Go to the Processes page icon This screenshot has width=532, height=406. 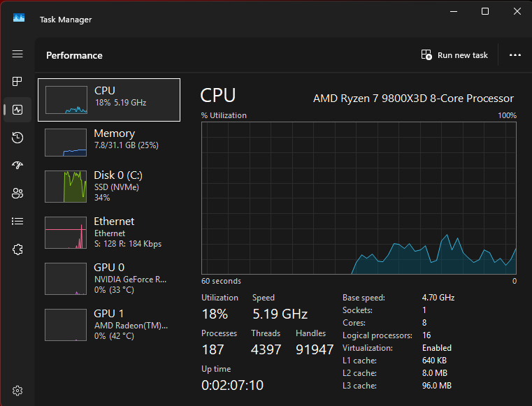[x=17, y=81]
